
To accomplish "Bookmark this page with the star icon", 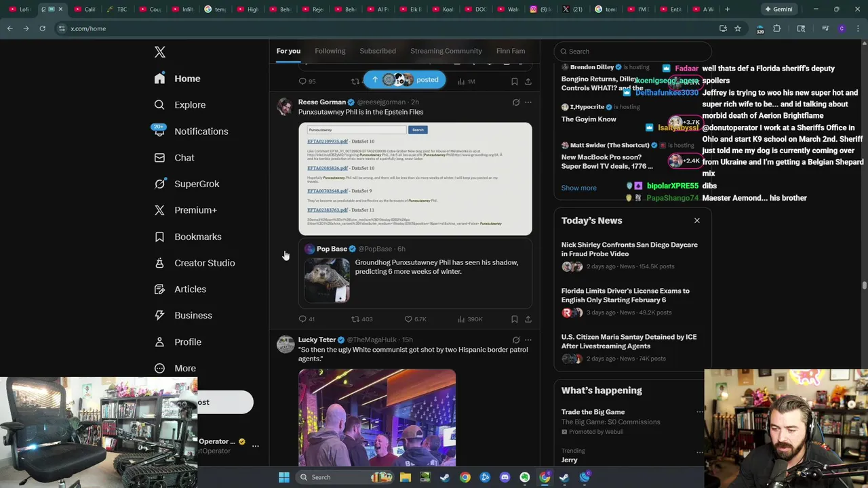I will [x=738, y=28].
